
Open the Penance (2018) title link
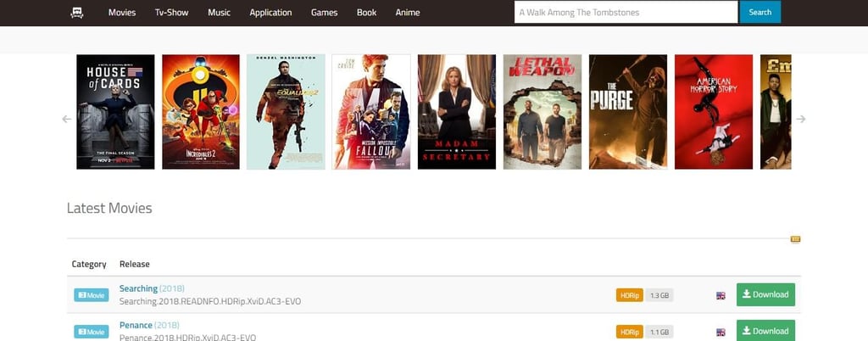149,325
